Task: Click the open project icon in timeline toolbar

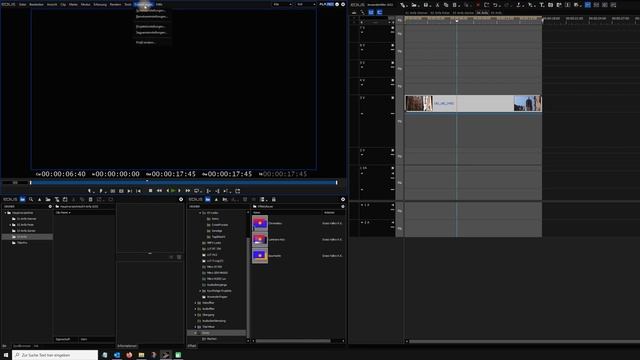Action: tap(414, 5)
